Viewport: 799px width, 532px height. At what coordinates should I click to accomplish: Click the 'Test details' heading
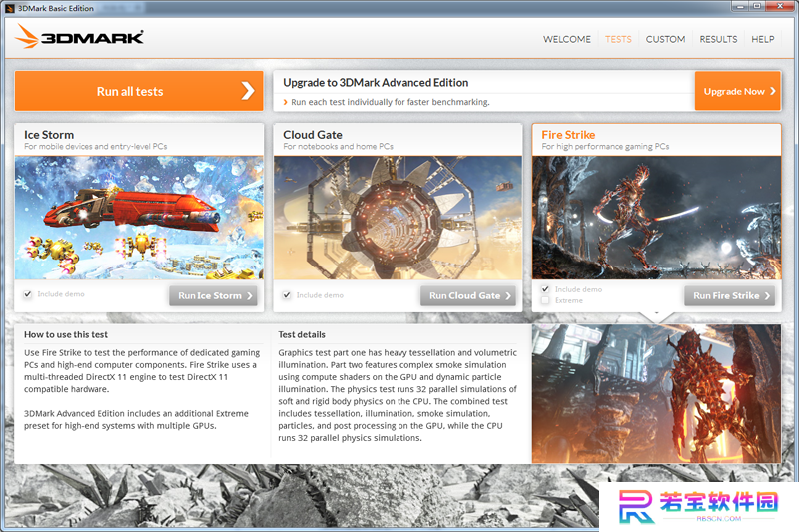[x=302, y=334]
